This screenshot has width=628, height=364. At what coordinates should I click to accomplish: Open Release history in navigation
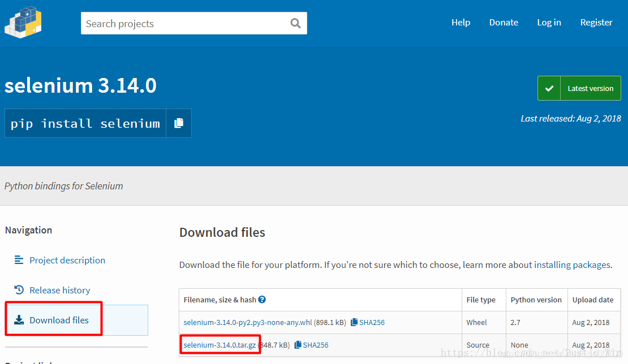[x=59, y=290]
